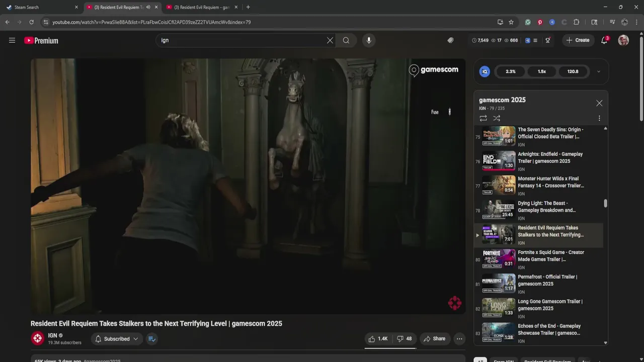Viewport: 644px width, 362px height.
Task: Click inside the YouTube search field
Action: point(242,40)
